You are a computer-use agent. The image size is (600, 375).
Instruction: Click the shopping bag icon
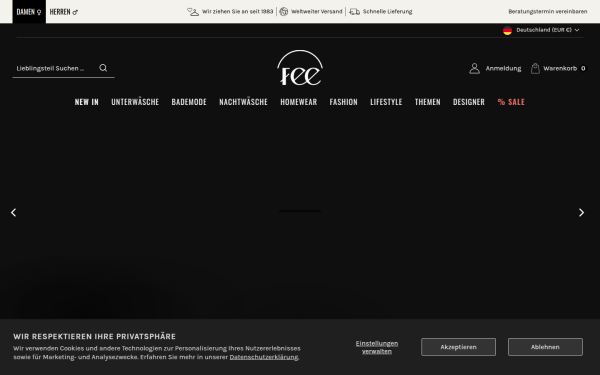coord(535,68)
